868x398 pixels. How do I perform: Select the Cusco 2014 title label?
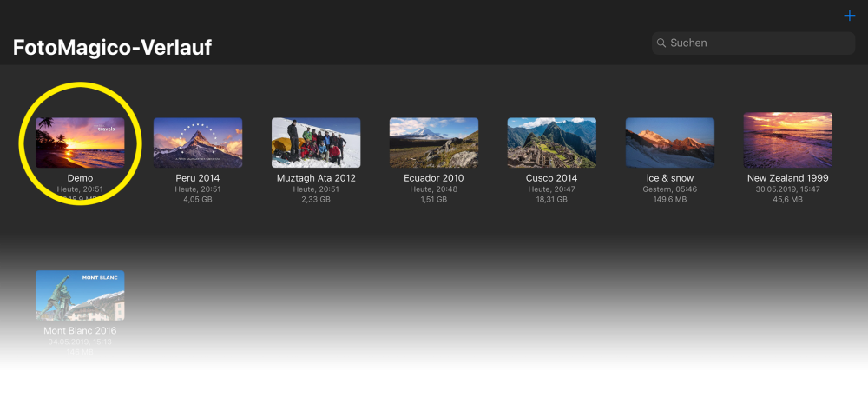point(552,178)
